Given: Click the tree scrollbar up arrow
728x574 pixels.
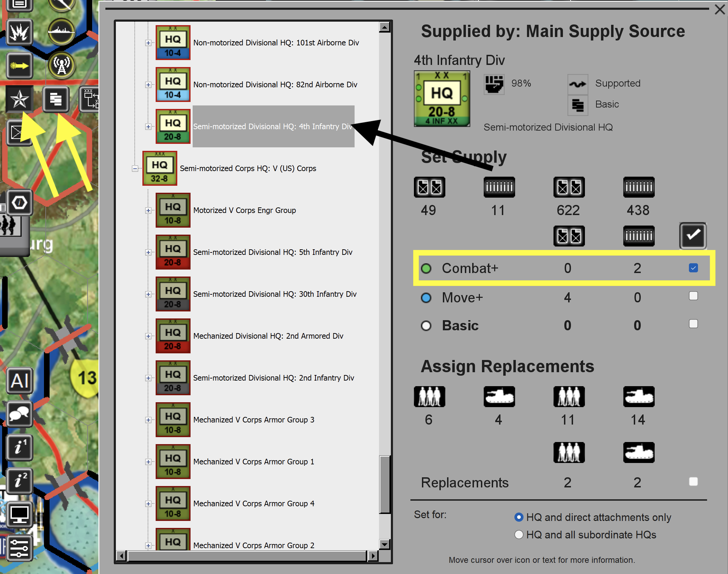Looking at the screenshot, I should click(385, 27).
